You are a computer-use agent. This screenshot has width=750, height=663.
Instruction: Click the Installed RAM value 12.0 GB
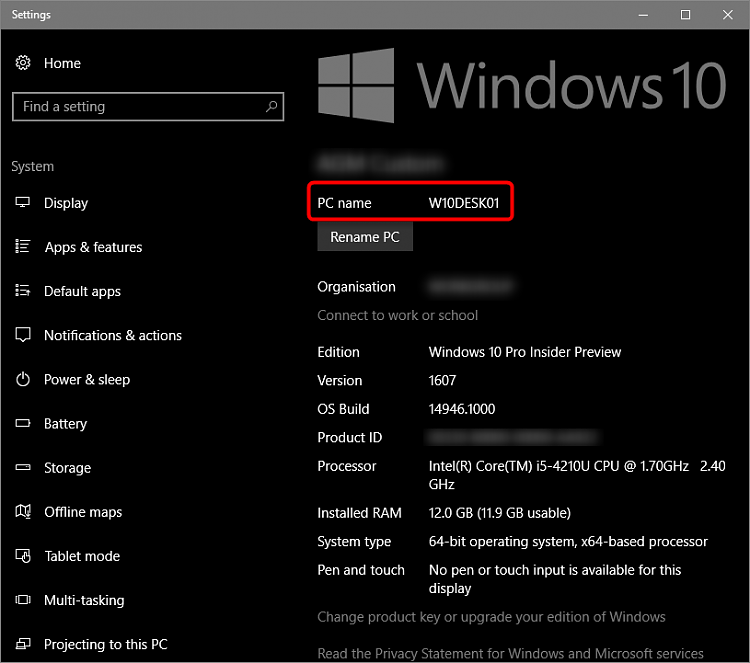500,513
